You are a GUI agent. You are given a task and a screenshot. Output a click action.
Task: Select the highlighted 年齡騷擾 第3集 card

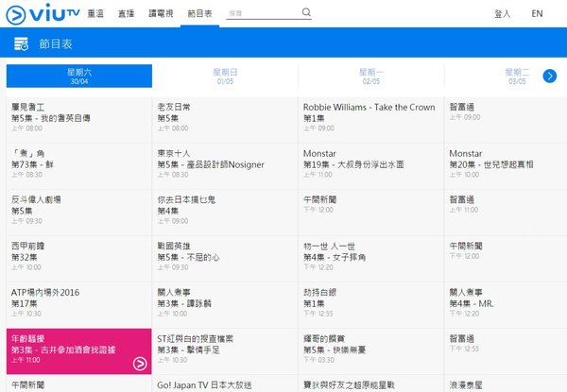[79, 351]
